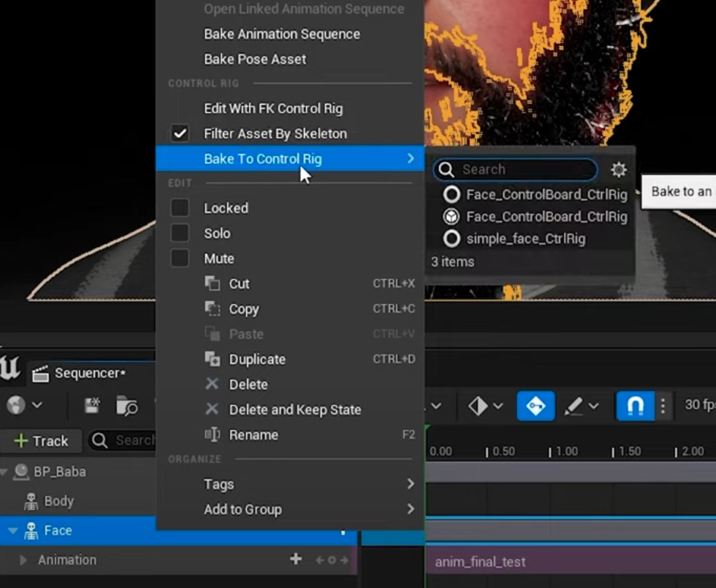Click the gear settings icon beside Search
The image size is (716, 588).
(x=618, y=170)
